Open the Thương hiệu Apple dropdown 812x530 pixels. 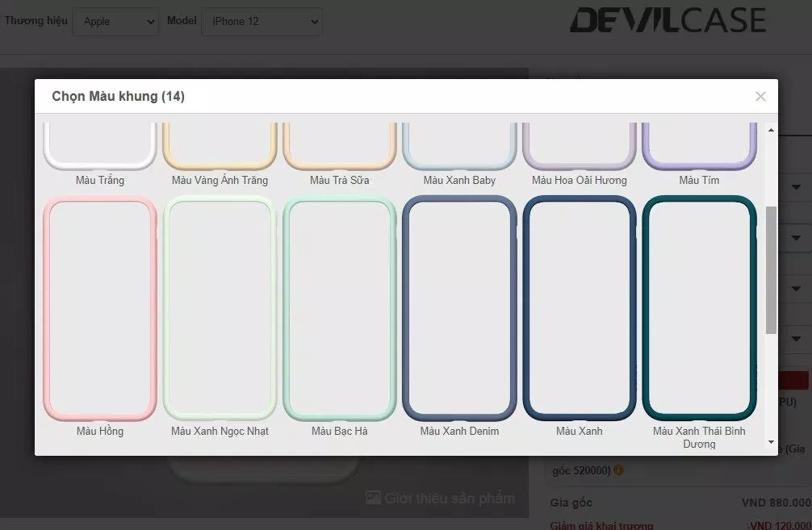pyautogui.click(x=115, y=22)
